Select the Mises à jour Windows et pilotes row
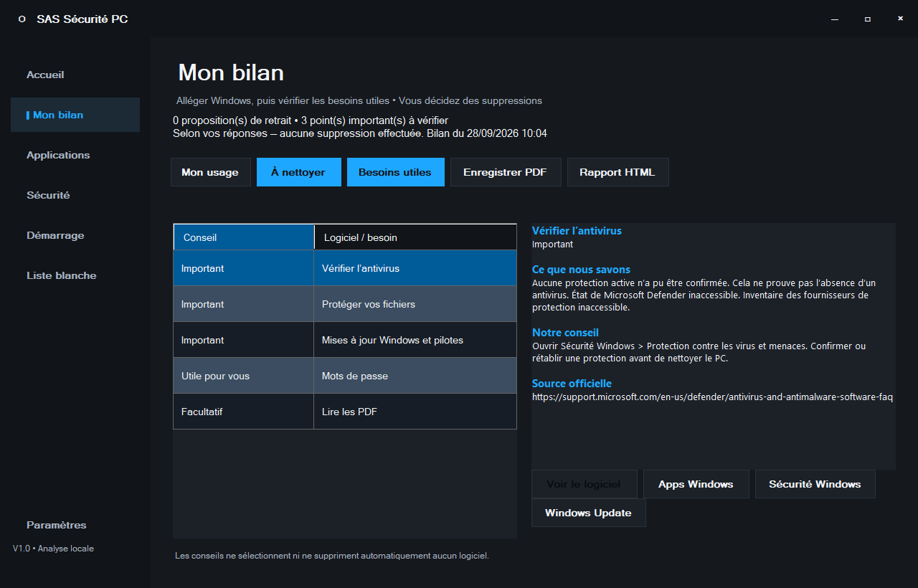The width and height of the screenshot is (918, 588). coord(345,340)
